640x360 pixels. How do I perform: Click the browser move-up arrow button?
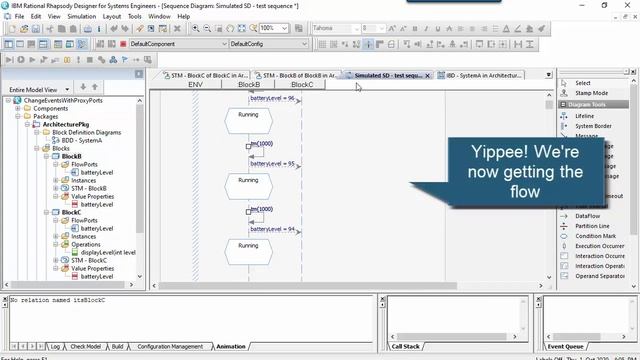tap(95, 87)
